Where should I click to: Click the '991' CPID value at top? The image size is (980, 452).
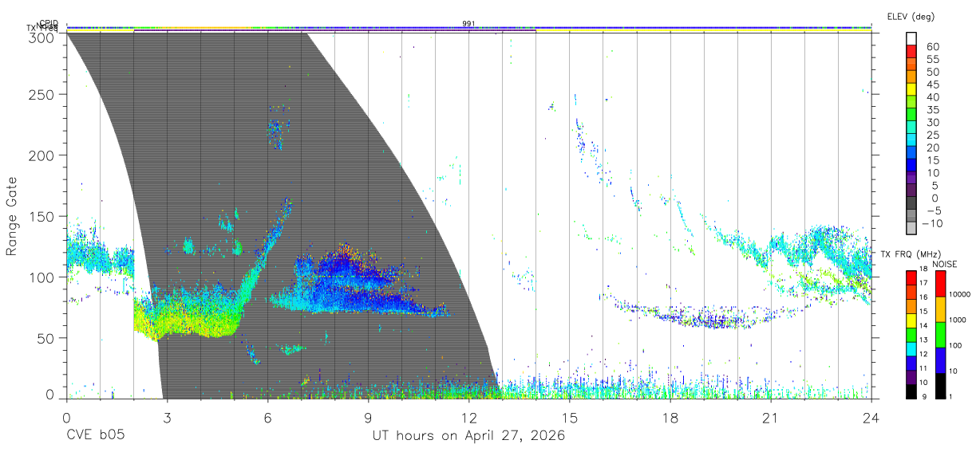pyautogui.click(x=468, y=24)
